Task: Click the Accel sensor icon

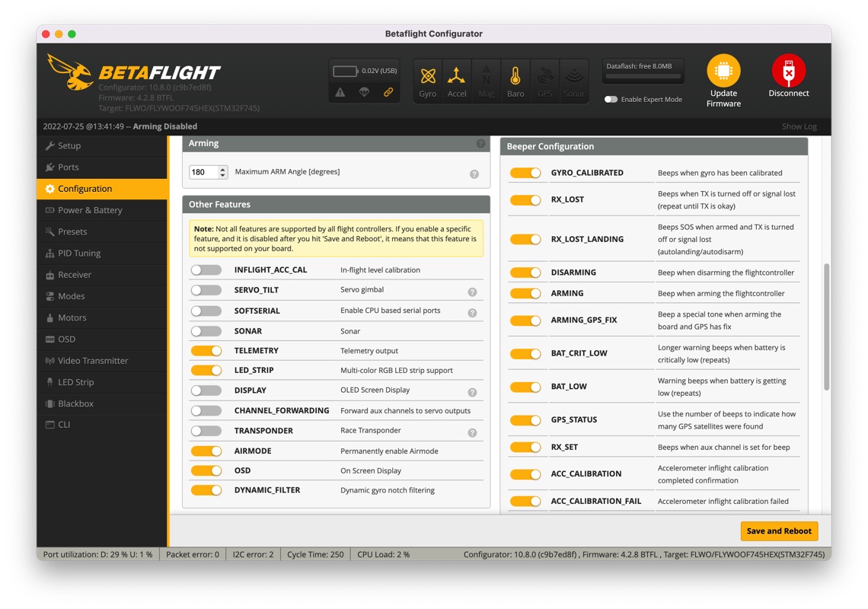Action: pos(457,81)
